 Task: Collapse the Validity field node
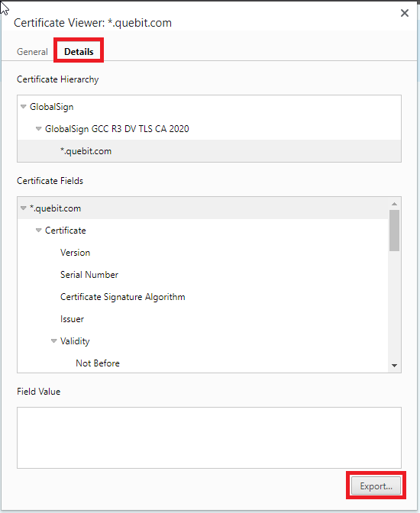(53, 341)
